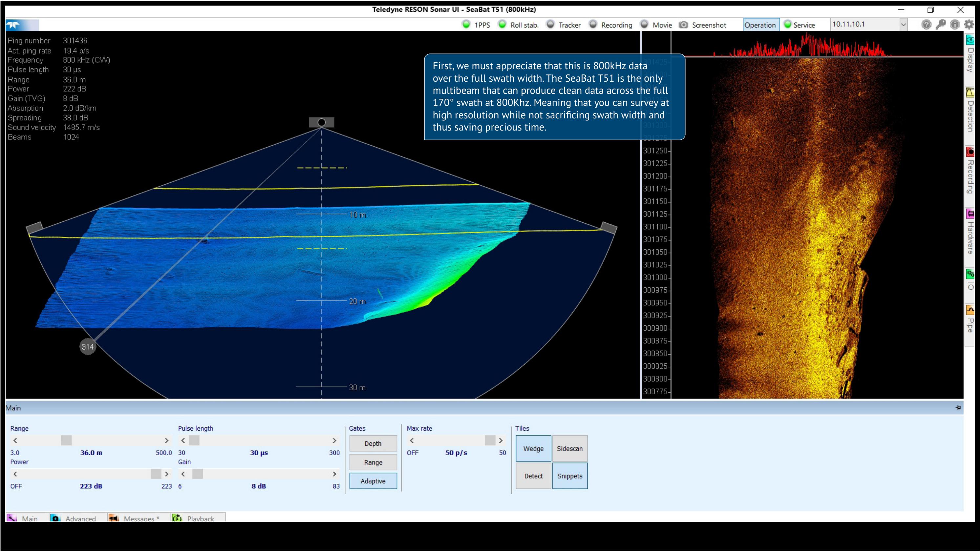Toggle the Tracker status indicator
The height and width of the screenshot is (551, 980).
click(550, 24)
